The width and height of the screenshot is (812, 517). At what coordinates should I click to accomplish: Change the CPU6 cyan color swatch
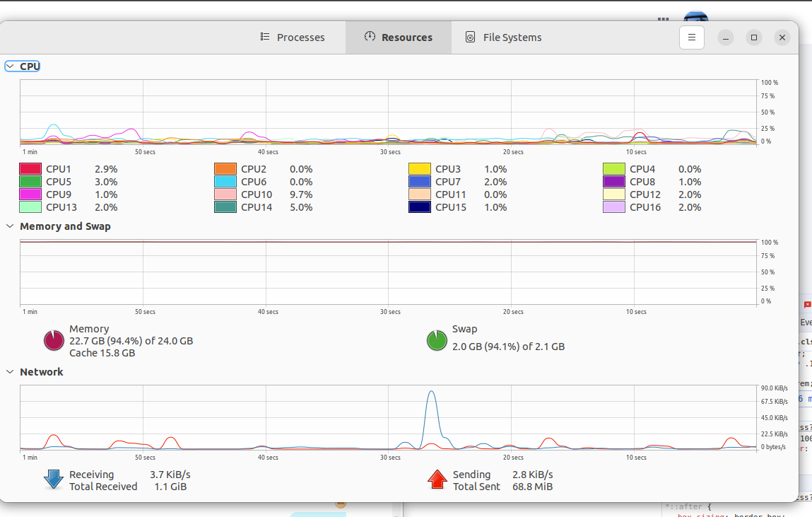point(225,182)
